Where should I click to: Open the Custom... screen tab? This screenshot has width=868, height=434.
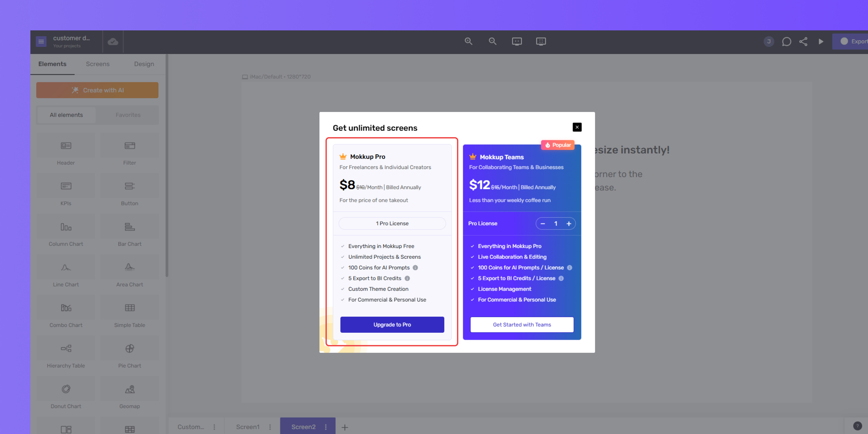(x=191, y=427)
